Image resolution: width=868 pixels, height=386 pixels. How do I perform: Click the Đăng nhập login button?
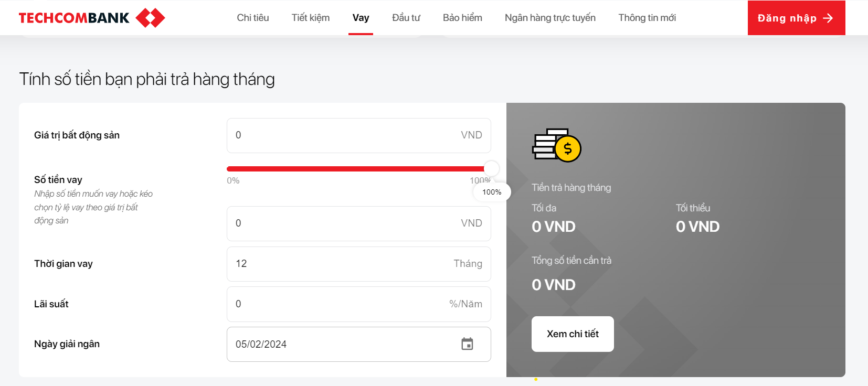(796, 18)
